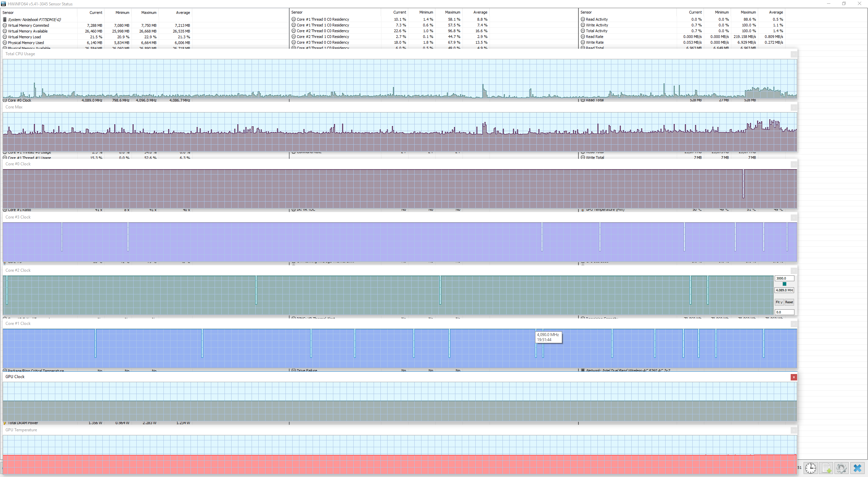Viewport: 868px width, 477px height.
Task: Close the Core #2 Clock graph
Action: click(x=794, y=271)
